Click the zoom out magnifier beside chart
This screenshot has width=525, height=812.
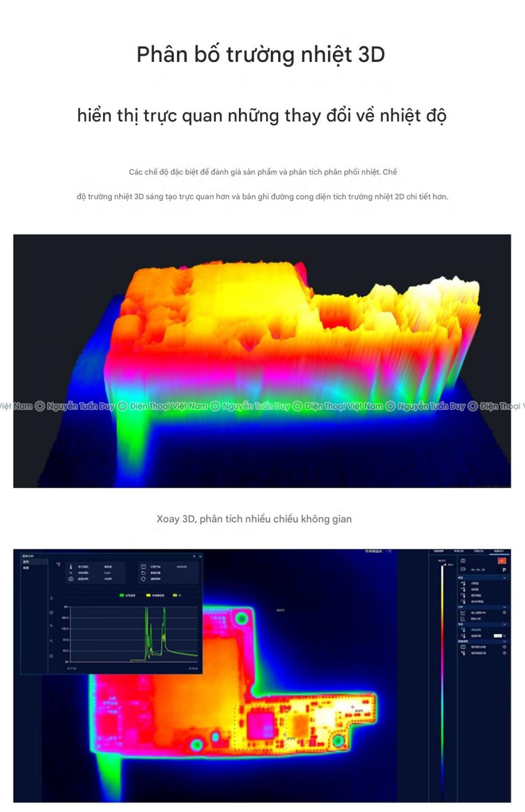(51, 641)
